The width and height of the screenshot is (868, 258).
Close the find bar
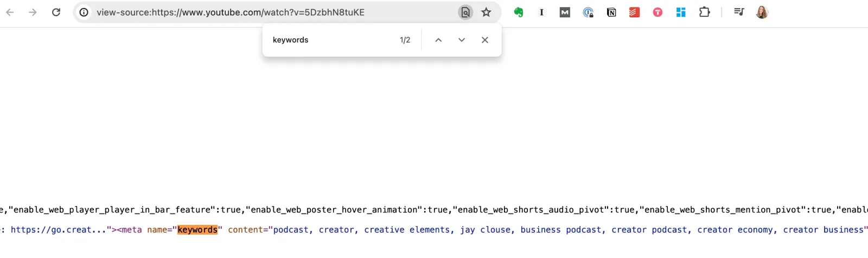click(485, 40)
